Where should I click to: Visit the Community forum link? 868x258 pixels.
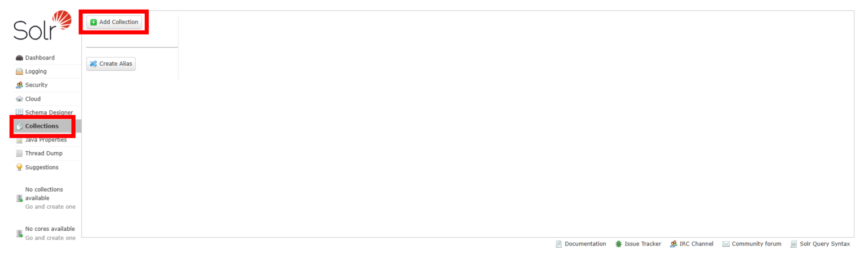pyautogui.click(x=756, y=244)
